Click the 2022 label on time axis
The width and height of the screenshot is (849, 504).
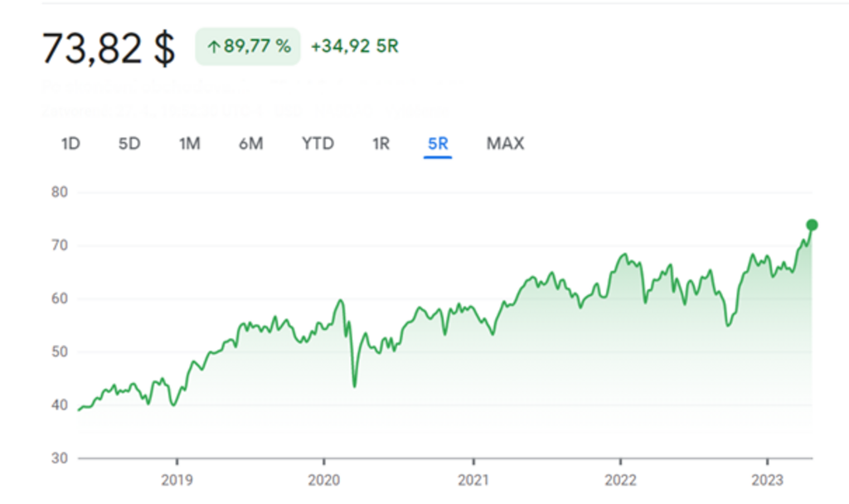tap(620, 478)
